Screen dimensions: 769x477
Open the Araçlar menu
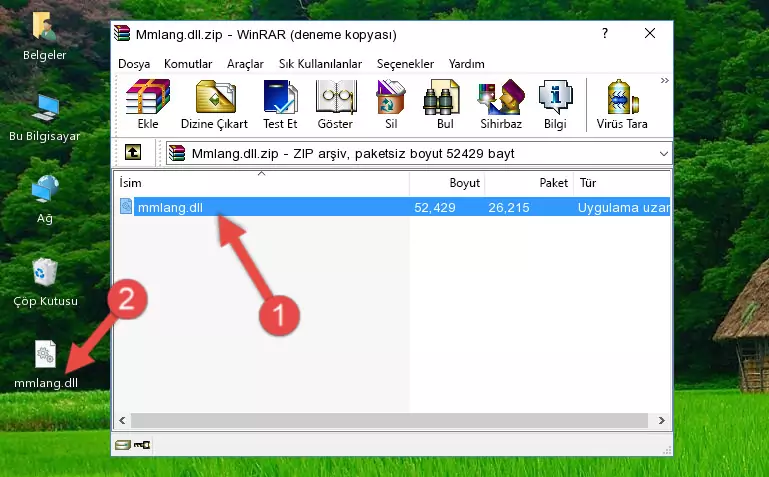(245, 64)
